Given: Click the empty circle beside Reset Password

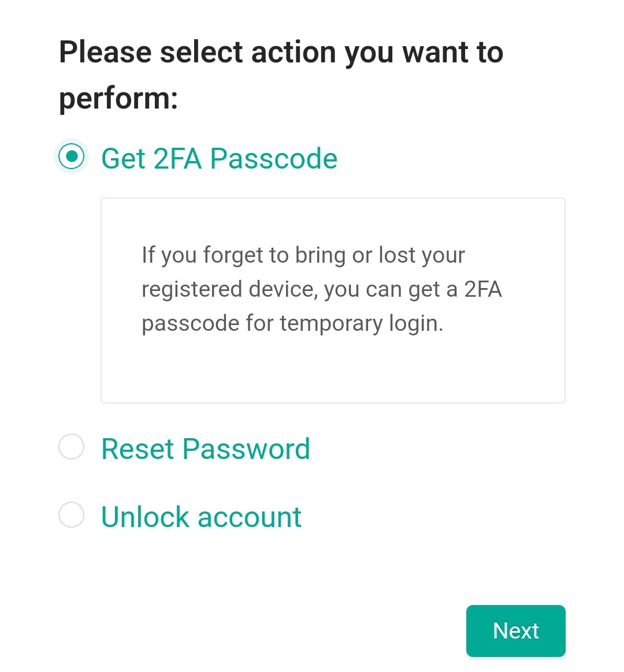Looking at the screenshot, I should pyautogui.click(x=71, y=447).
